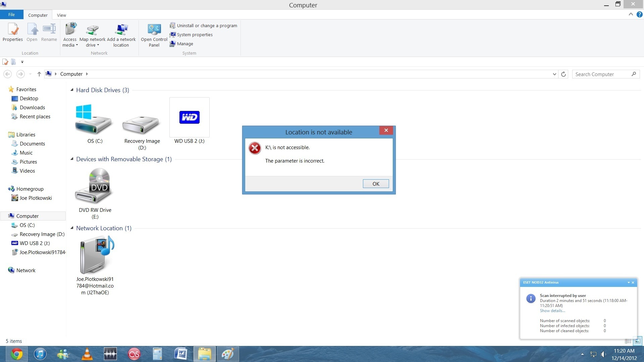Switch to large icons view toggle
The image size is (644, 362).
[x=637, y=341]
